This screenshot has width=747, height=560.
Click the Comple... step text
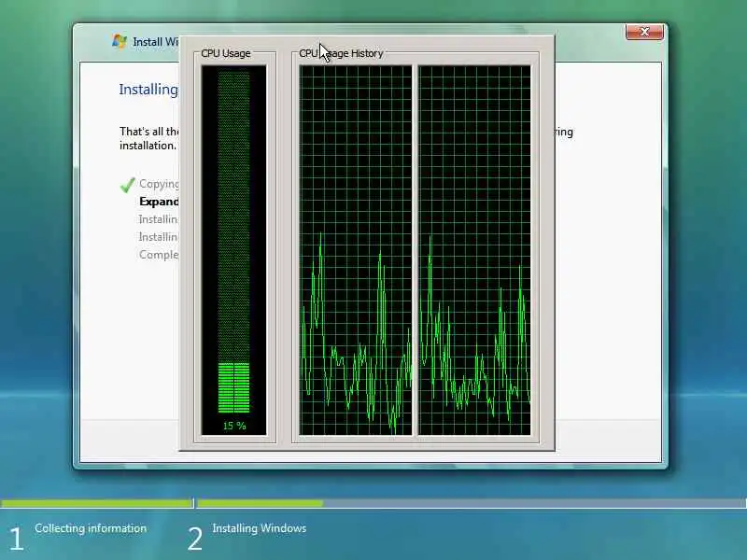click(x=159, y=255)
